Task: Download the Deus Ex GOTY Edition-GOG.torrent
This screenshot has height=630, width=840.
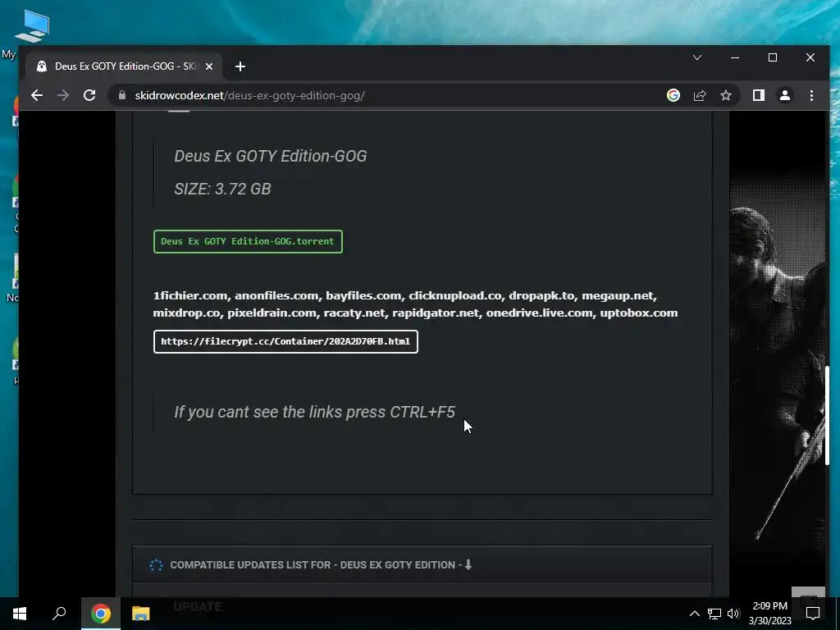Action: click(248, 242)
